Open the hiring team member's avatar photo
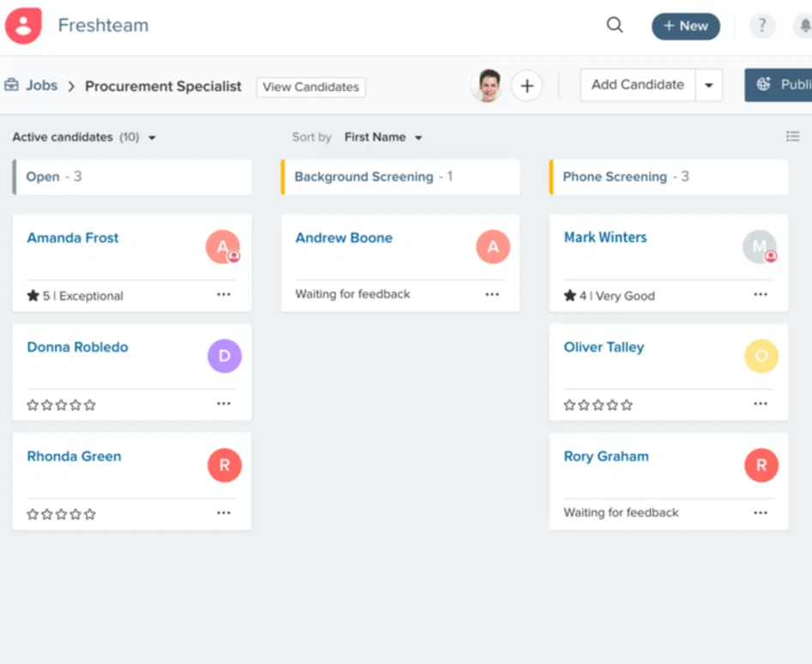The width and height of the screenshot is (812, 664). (488, 86)
